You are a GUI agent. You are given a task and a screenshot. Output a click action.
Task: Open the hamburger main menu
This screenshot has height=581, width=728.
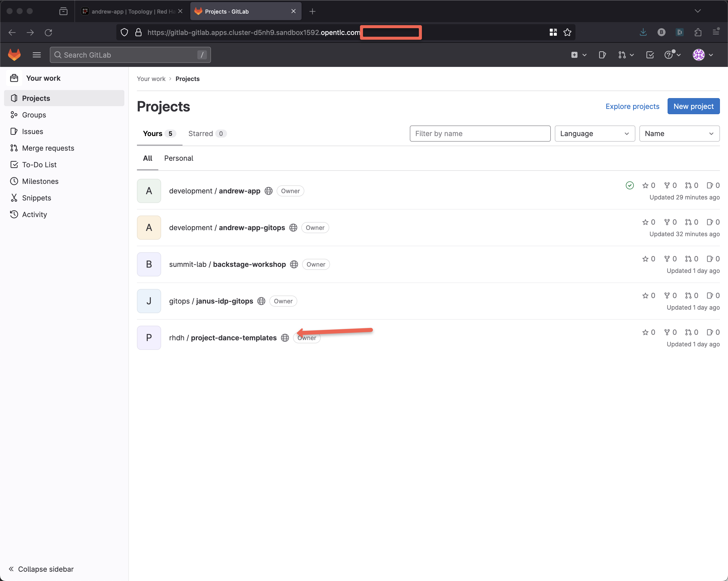tap(37, 55)
